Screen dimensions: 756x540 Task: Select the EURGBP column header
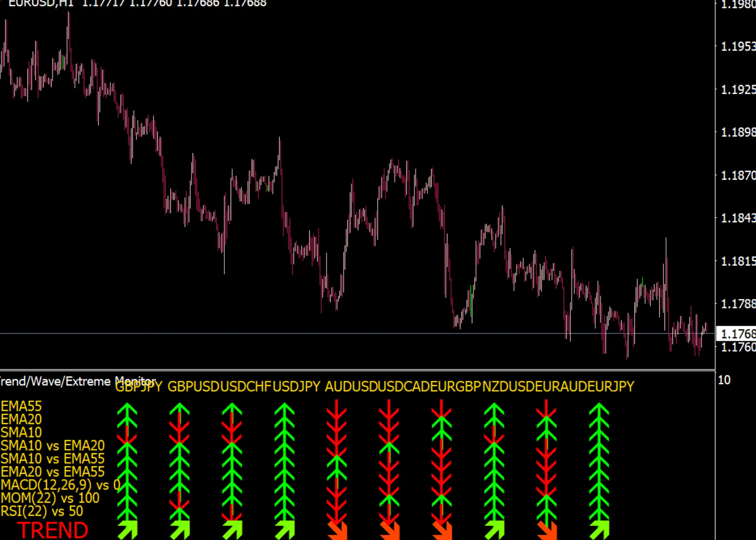tap(456, 386)
